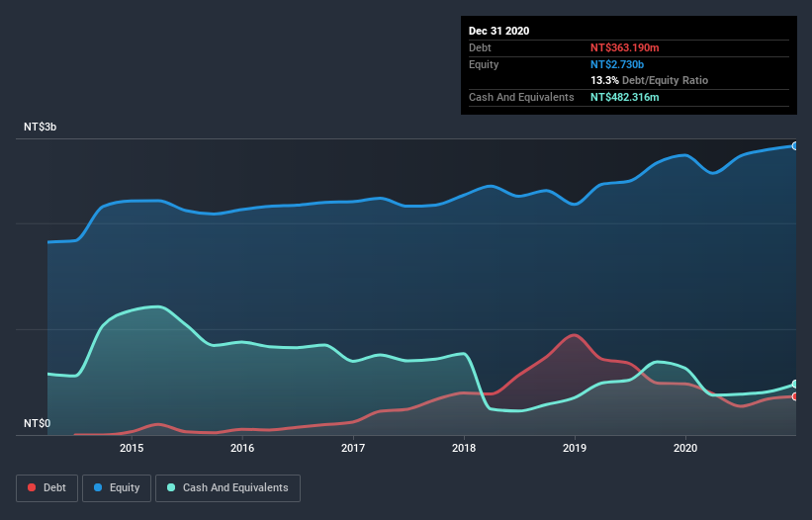Screen dimensions: 812x520
Task: Click the NT$482.316m cash value
Action: [624, 97]
